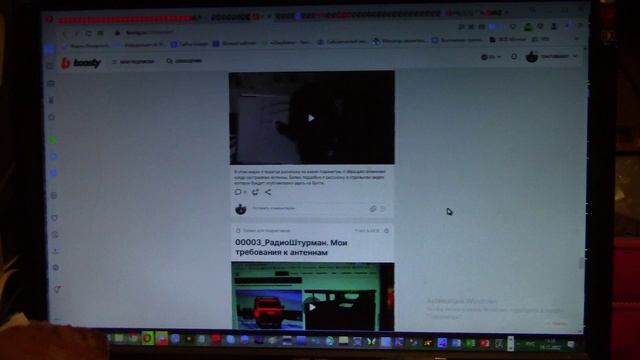The height and width of the screenshot is (360, 640).
Task: Open the green messenger icon in browser sidebar
Action: 53,140
